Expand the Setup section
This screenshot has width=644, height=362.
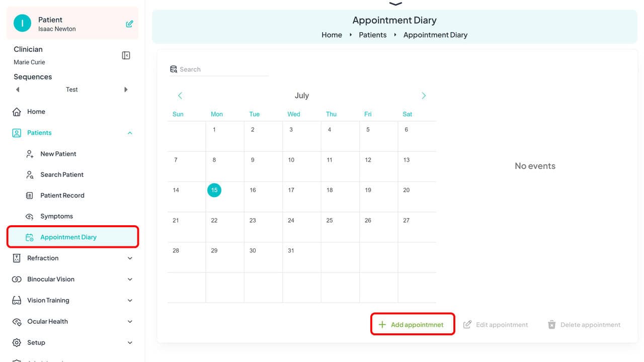pos(130,342)
